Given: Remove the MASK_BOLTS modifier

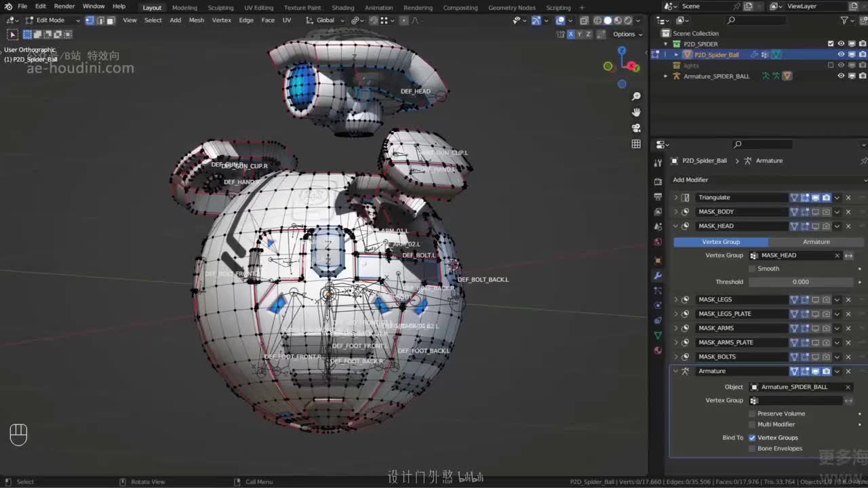Looking at the screenshot, I should click(x=848, y=357).
